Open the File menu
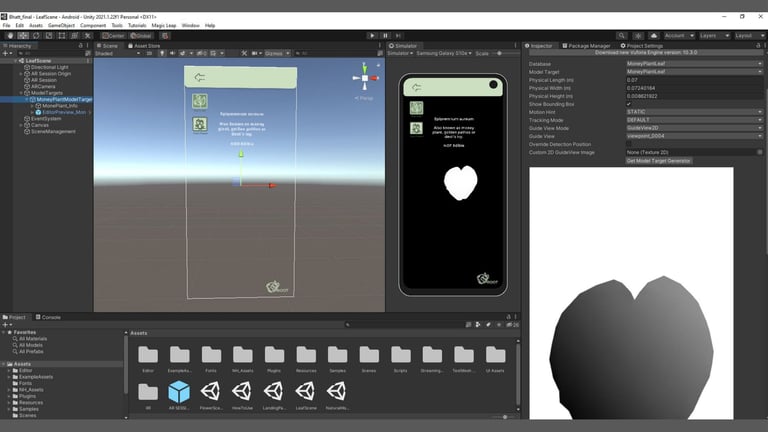This screenshot has width=768, height=432. (x=6, y=25)
